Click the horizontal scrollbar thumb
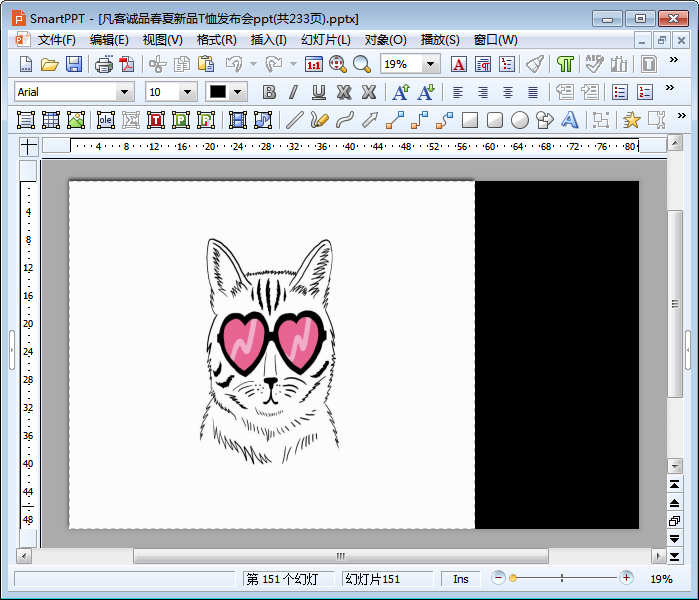The height and width of the screenshot is (600, 699). pos(340,556)
